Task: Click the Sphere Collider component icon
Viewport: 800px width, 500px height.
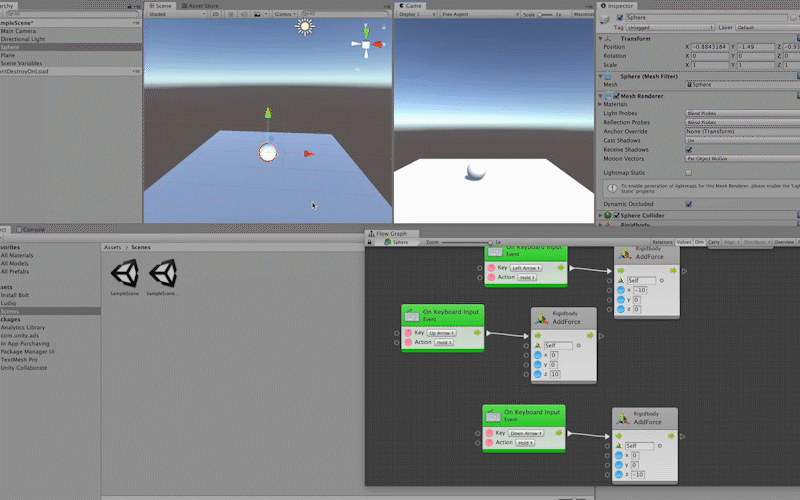Action: point(609,214)
